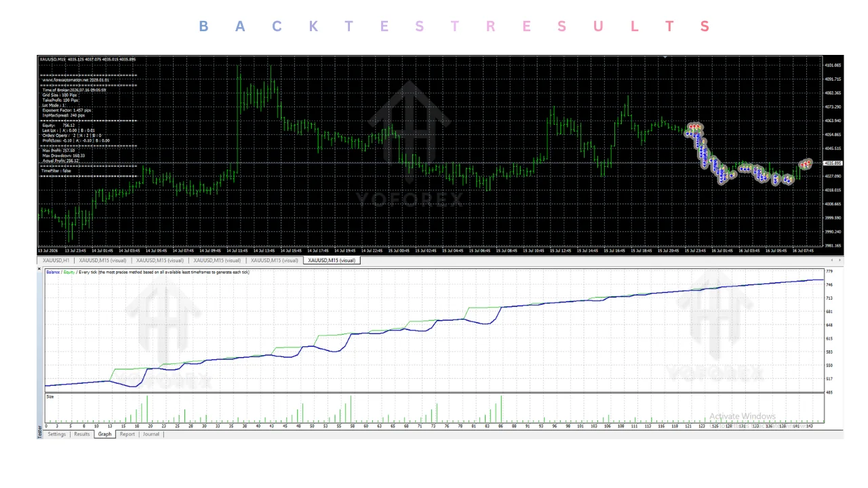
Task: Click the vertical Tester panel label
Action: pos(40,431)
